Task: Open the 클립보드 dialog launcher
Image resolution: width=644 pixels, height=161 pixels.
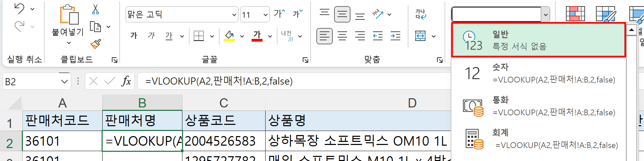Action: pos(115,60)
